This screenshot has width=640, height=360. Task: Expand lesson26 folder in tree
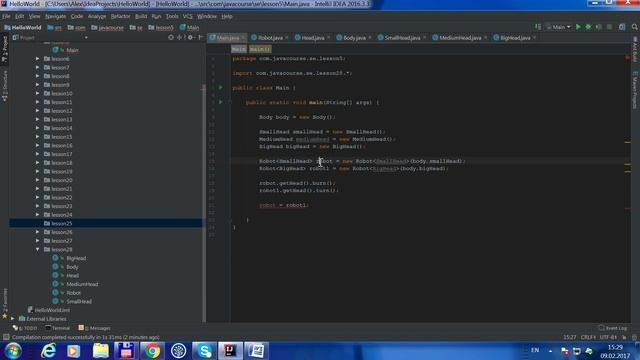[x=38, y=232]
